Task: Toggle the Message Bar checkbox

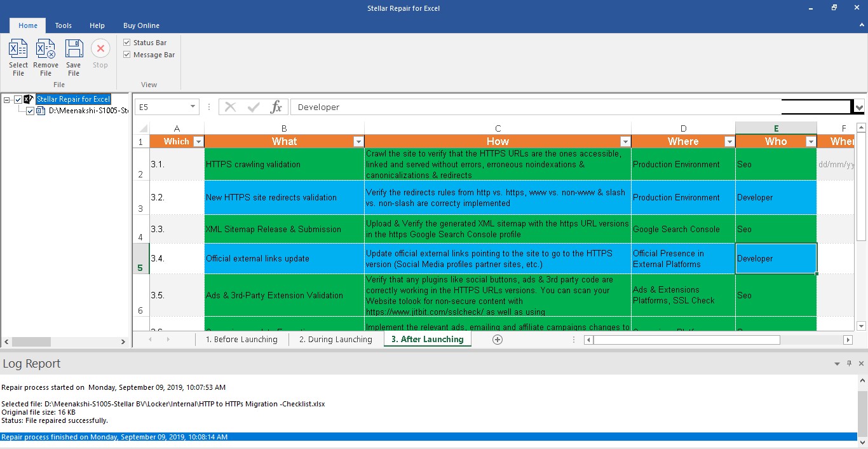Action: coord(127,55)
